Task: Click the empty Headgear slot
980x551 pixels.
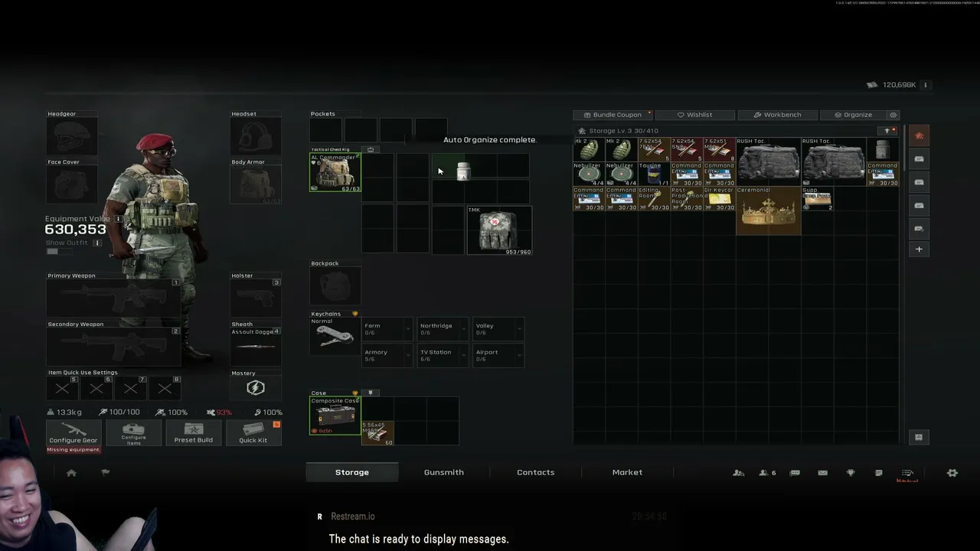Action: click(x=72, y=136)
